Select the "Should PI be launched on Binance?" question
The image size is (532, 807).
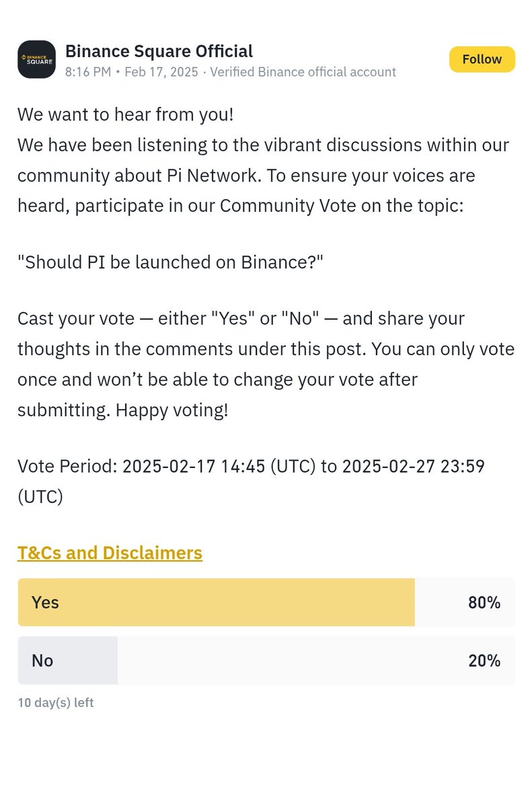pyautogui.click(x=171, y=261)
